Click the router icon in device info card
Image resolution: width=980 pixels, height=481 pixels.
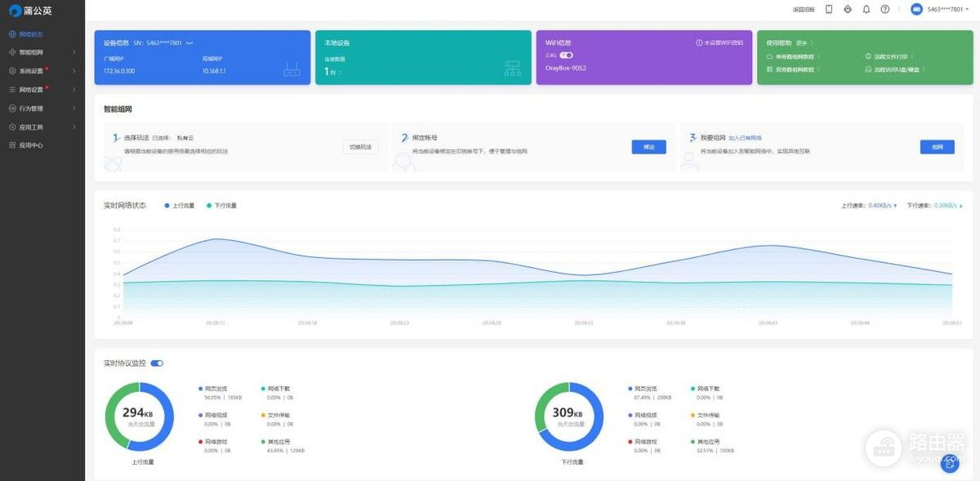tap(292, 69)
